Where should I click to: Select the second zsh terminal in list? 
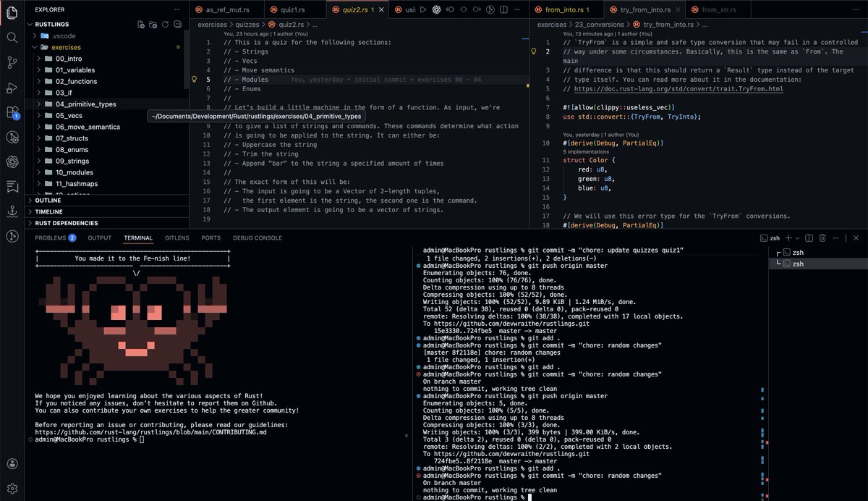(x=818, y=264)
